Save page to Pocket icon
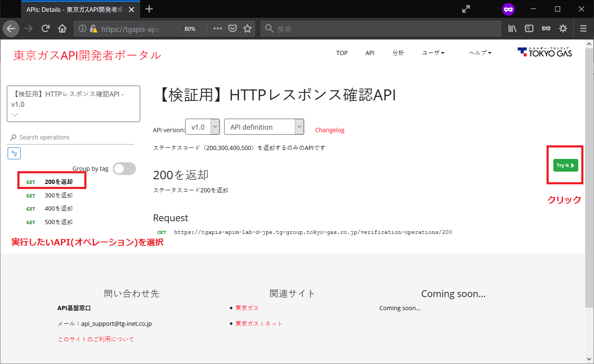Screen dimensions: 594x364 [x=233, y=29]
